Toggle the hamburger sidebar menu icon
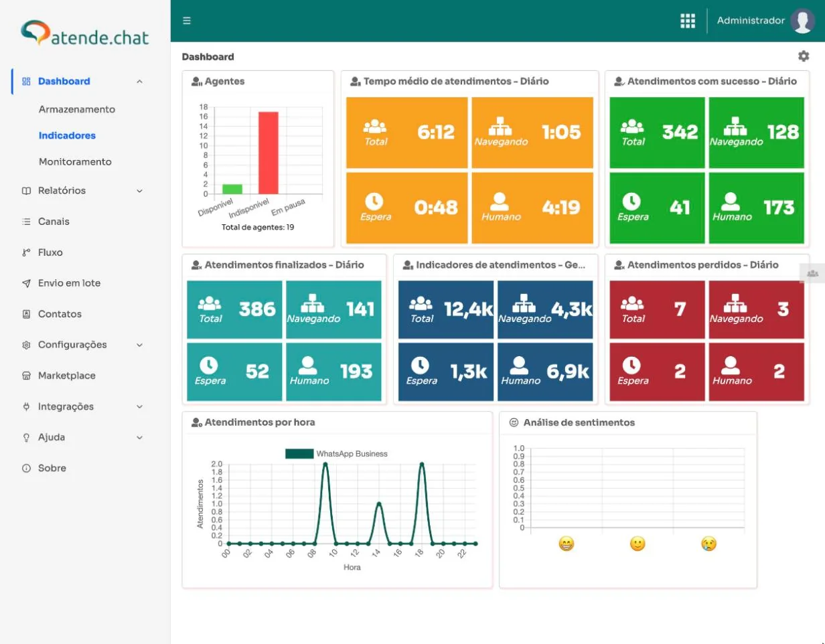The height and width of the screenshot is (644, 825). (187, 21)
